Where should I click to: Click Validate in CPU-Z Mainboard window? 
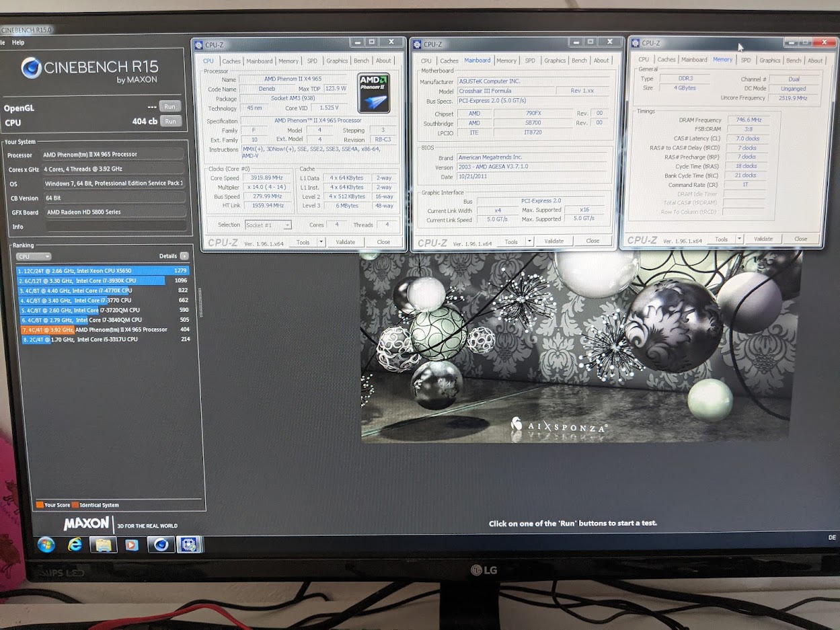coord(554,241)
